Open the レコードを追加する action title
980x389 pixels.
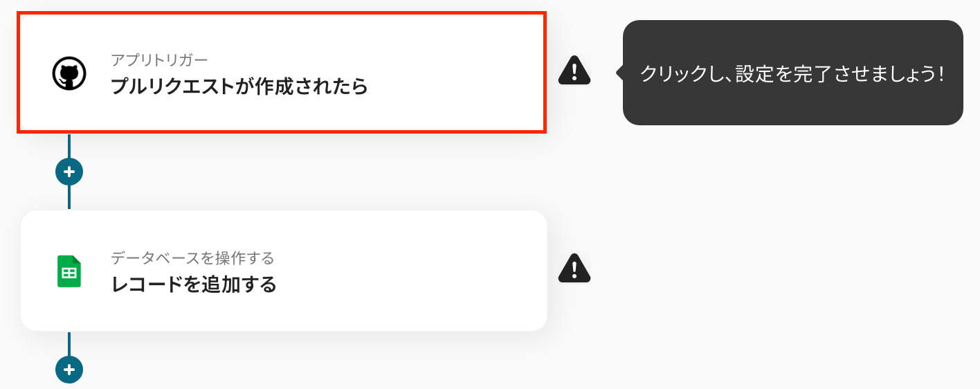(194, 284)
